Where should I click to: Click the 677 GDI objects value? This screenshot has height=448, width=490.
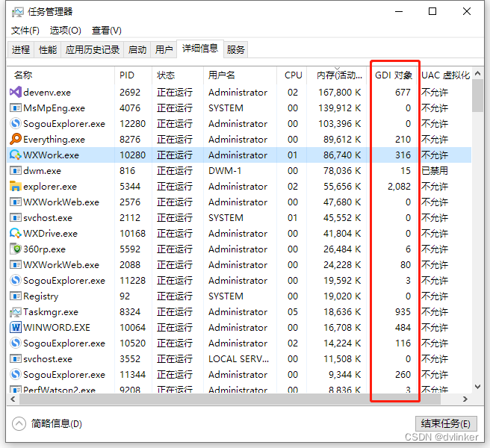pyautogui.click(x=403, y=93)
